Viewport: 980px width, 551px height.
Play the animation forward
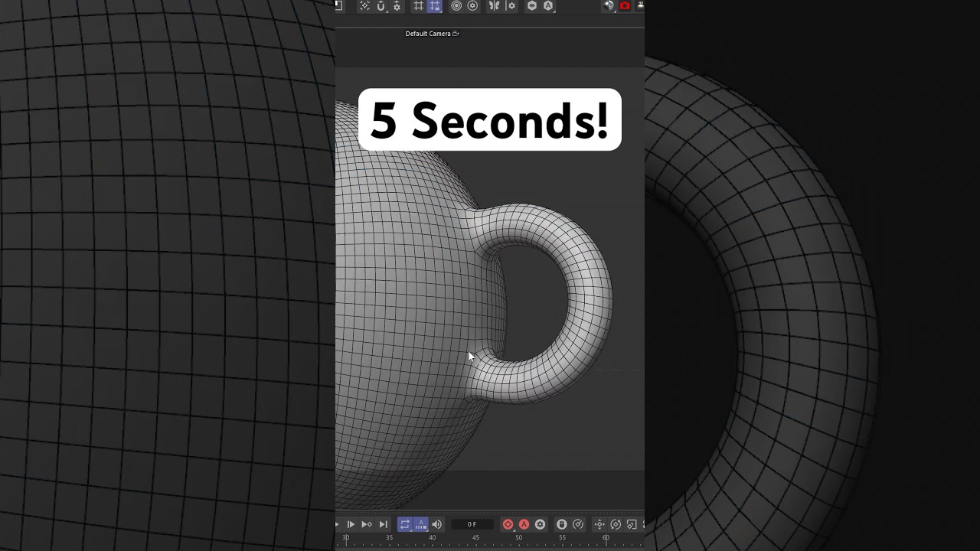[x=351, y=524]
